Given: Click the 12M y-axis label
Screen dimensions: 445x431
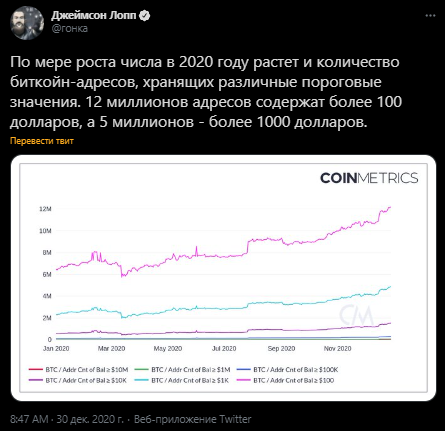Looking at the screenshot, I should (45, 209).
